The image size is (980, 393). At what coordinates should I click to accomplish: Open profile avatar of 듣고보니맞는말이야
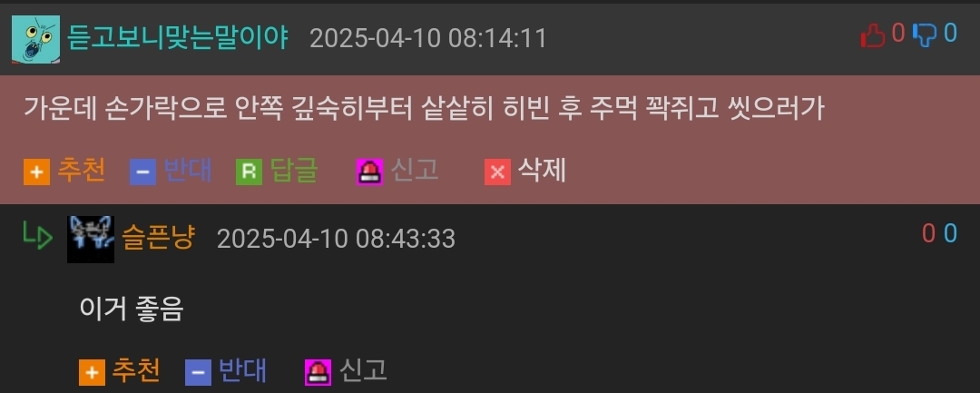tap(35, 39)
